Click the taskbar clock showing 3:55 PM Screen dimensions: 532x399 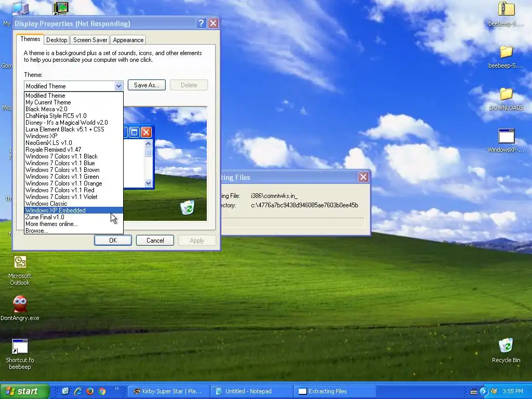click(x=513, y=391)
